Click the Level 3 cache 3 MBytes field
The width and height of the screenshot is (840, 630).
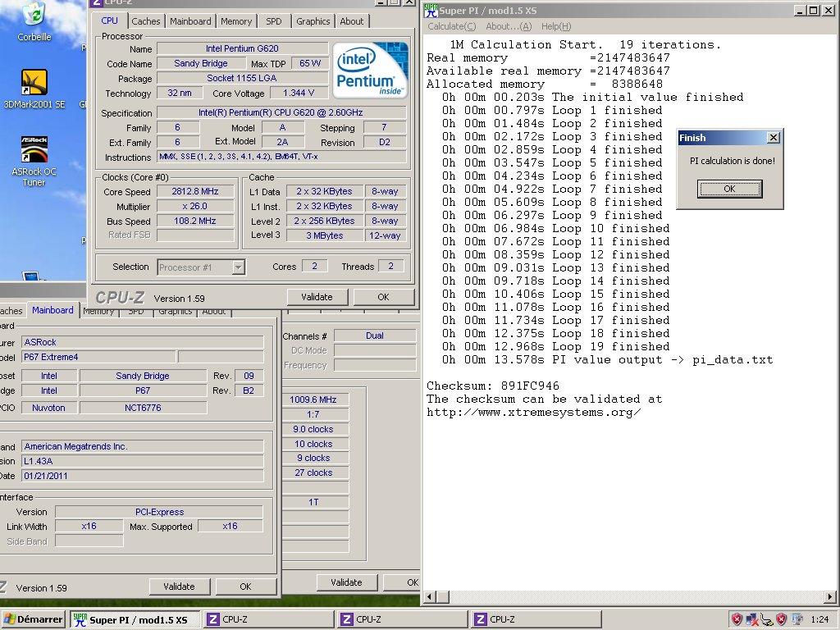325,235
